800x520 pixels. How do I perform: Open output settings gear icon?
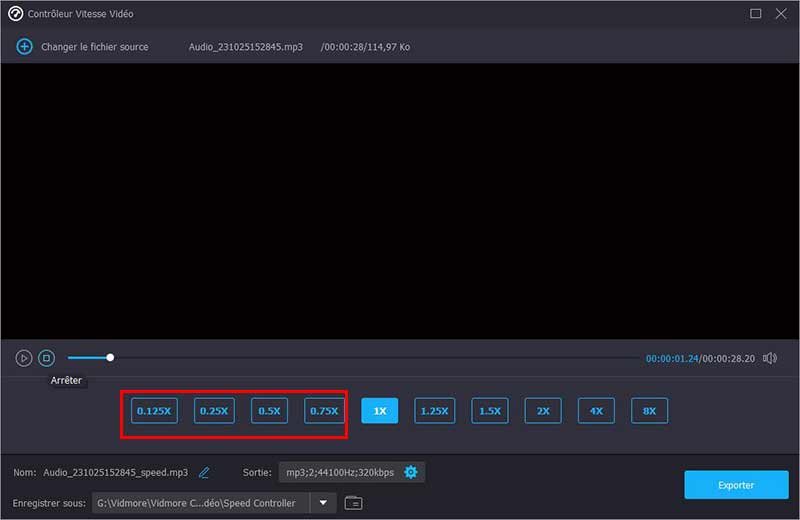tap(411, 472)
